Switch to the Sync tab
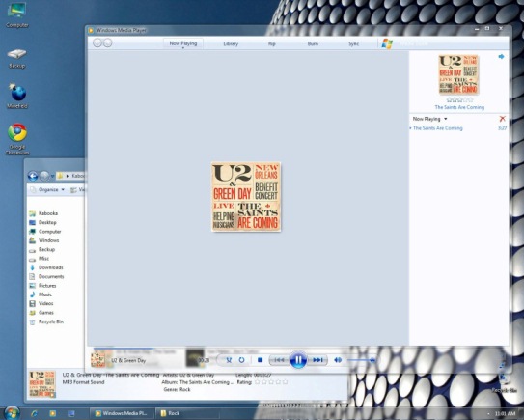Image resolution: width=524 pixels, height=420 pixels. 353,43
